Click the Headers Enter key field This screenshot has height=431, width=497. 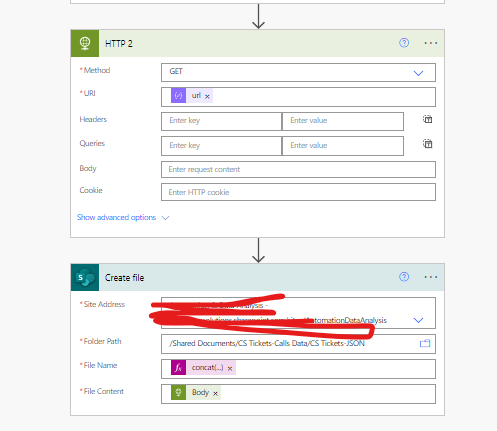click(x=222, y=121)
